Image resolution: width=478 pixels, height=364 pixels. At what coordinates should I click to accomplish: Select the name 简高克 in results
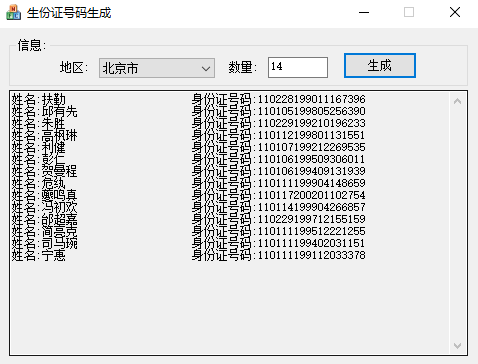point(59,231)
